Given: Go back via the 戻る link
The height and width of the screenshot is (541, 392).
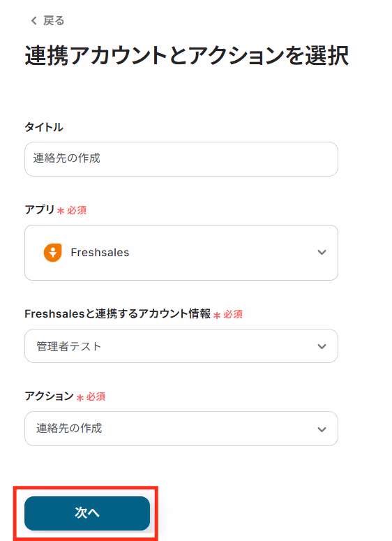Looking at the screenshot, I should [54, 21].
